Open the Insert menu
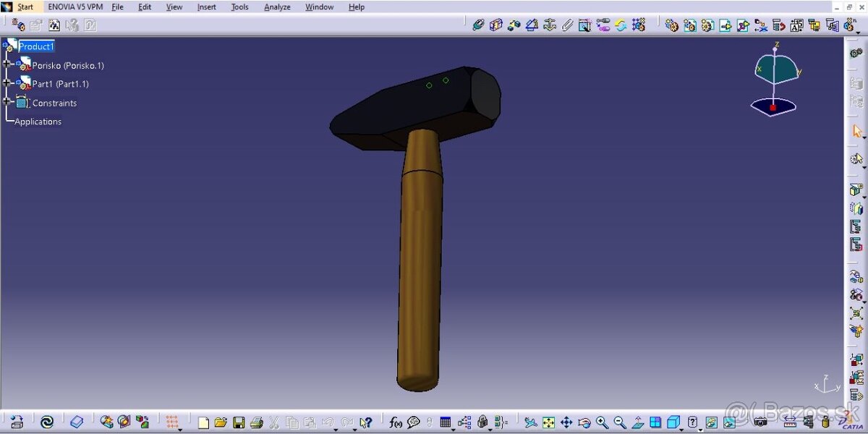 [206, 7]
